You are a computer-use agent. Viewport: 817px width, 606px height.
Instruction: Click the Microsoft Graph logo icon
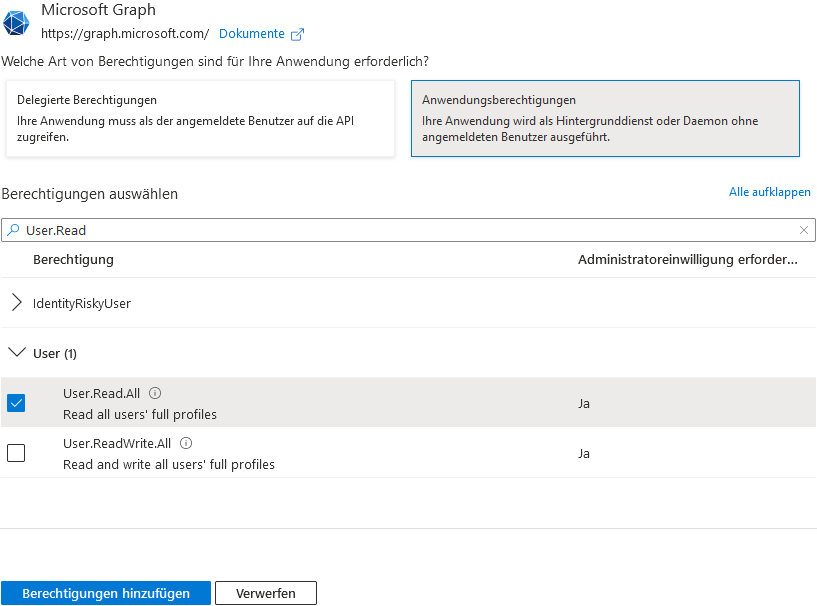click(16, 23)
